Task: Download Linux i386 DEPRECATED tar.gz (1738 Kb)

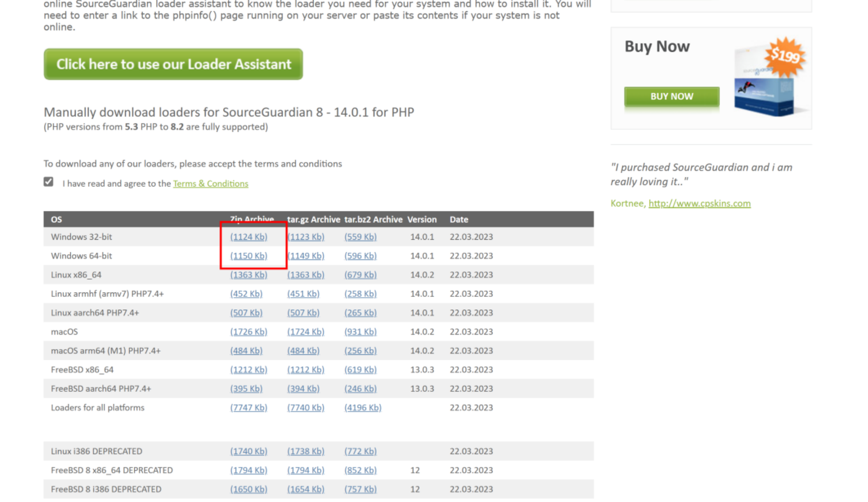Action: pos(306,451)
